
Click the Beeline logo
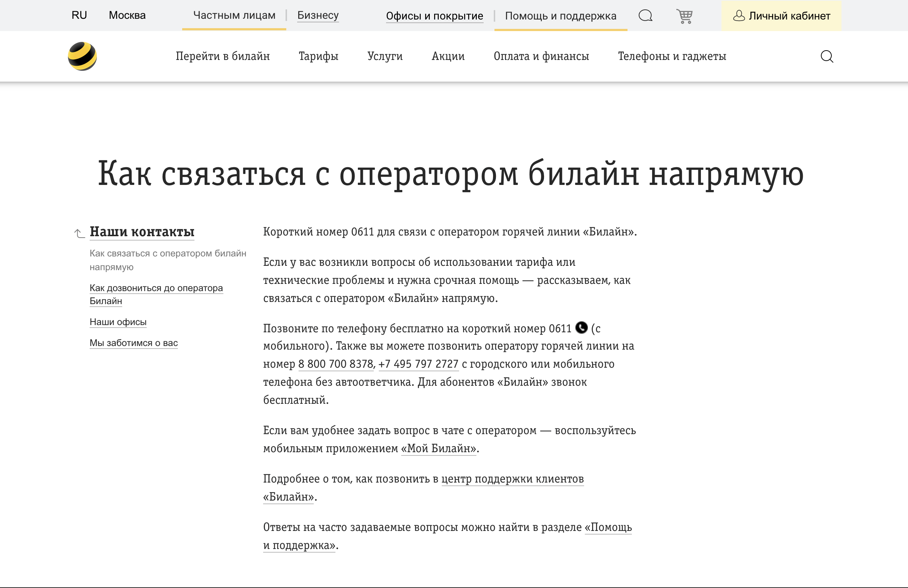(82, 56)
